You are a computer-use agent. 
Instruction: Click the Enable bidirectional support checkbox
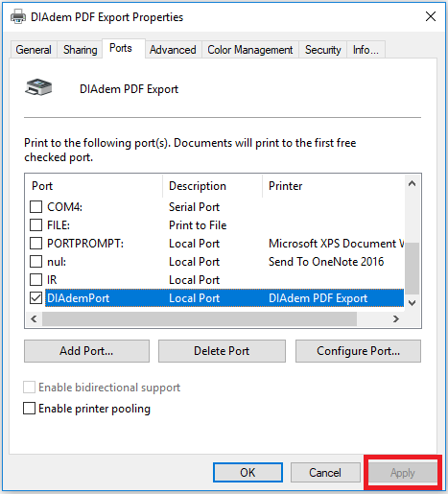click(x=29, y=388)
